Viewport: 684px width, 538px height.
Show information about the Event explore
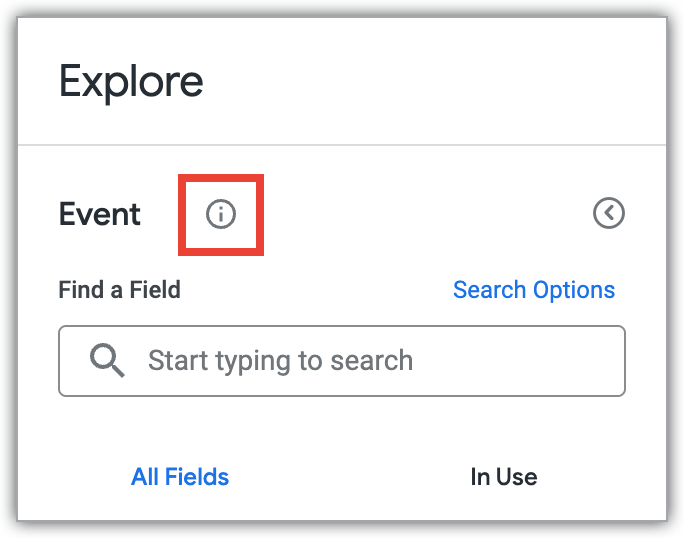221,214
